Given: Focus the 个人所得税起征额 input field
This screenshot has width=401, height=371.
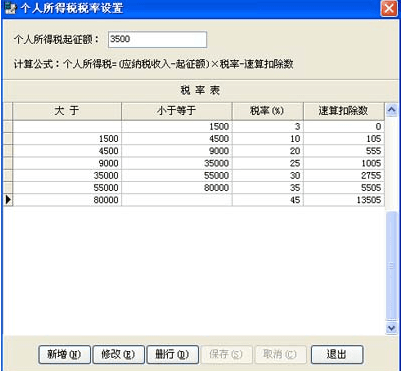Looking at the screenshot, I should click(x=157, y=40).
